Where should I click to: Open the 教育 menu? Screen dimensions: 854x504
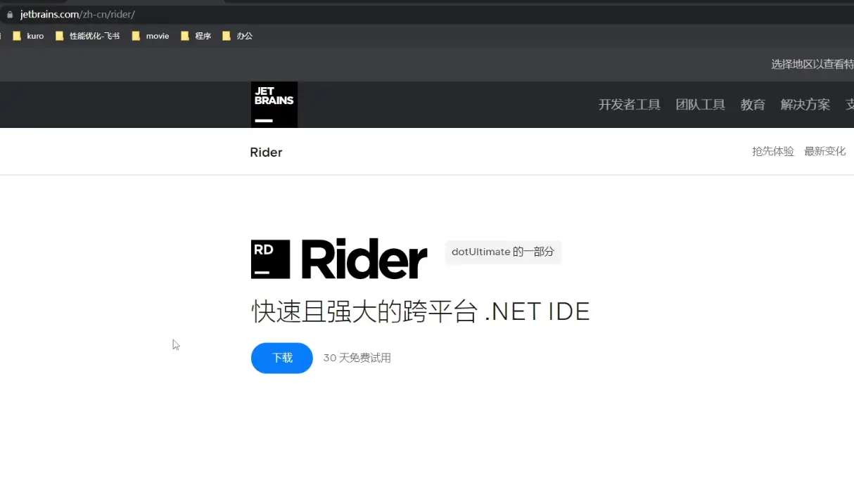pyautogui.click(x=753, y=105)
